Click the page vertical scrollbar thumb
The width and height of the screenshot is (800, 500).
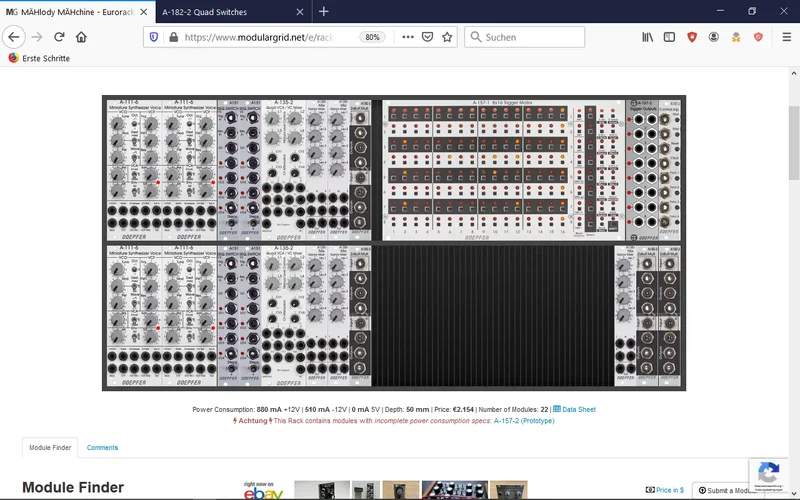[793, 143]
